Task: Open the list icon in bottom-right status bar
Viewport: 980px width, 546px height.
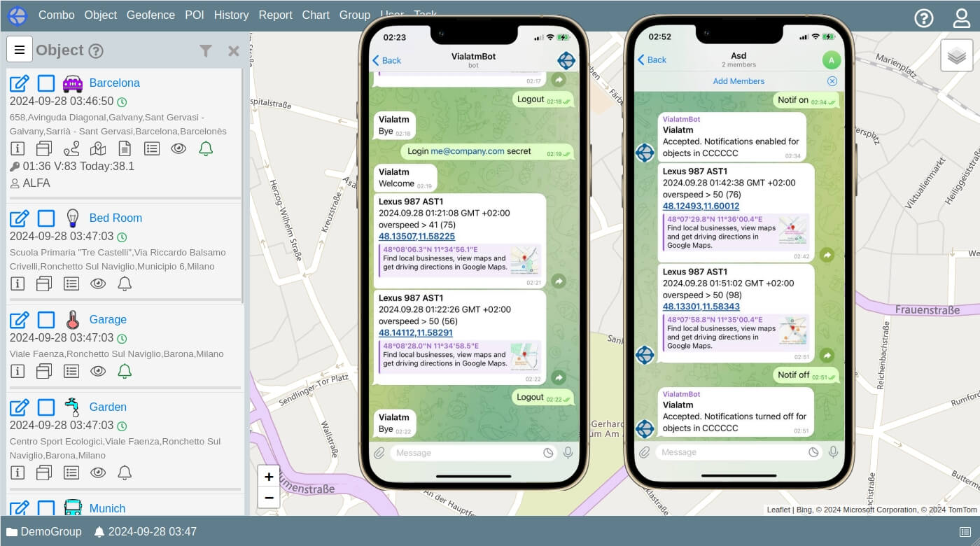Action: 965,532
